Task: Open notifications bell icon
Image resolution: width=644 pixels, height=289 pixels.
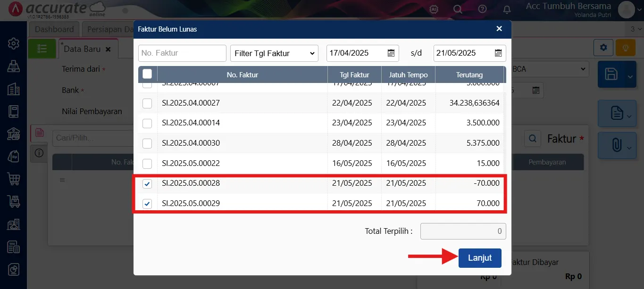Action: [x=507, y=9]
